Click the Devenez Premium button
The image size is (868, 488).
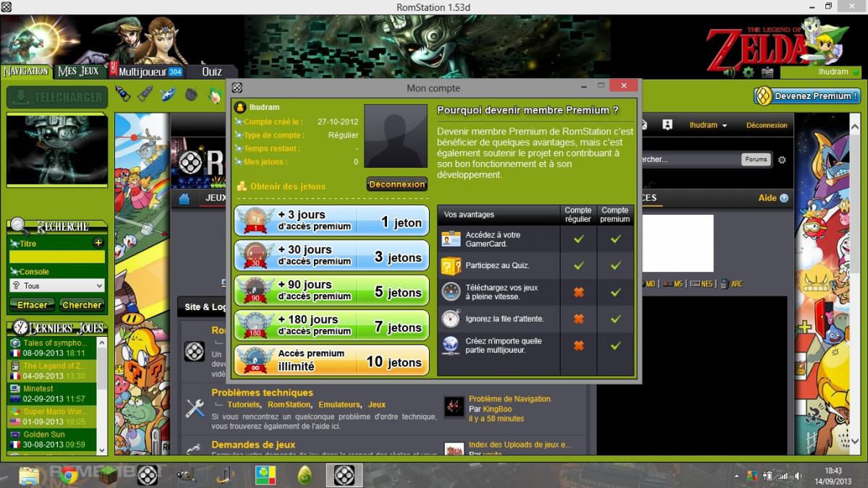pos(807,96)
